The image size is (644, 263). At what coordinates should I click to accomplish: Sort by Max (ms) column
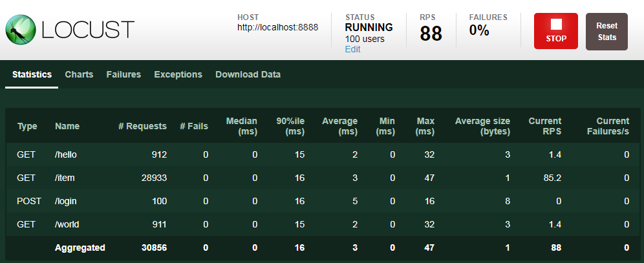click(x=425, y=127)
